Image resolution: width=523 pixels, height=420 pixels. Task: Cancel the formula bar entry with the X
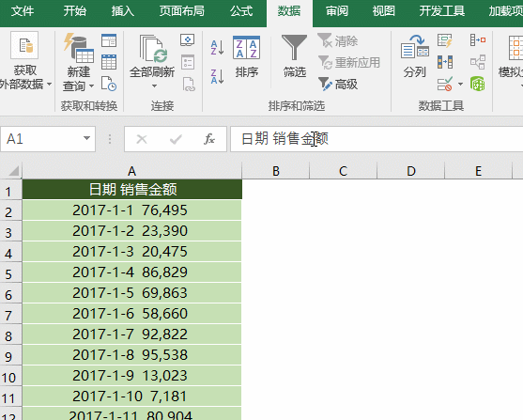pyautogui.click(x=142, y=139)
